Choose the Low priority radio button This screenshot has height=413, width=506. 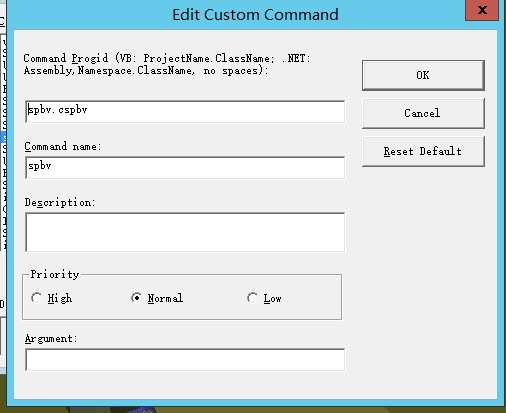[x=253, y=298]
